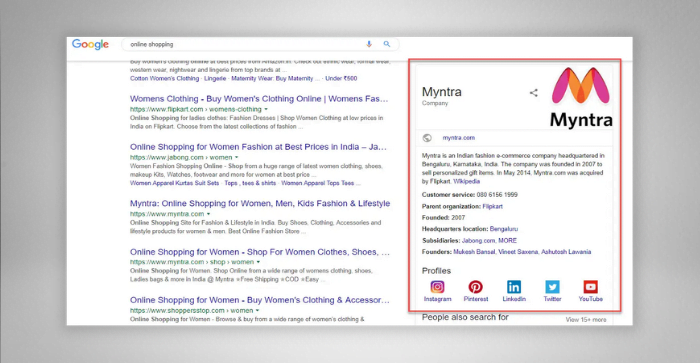Click Jabong.com subsidiaries link

478,241
